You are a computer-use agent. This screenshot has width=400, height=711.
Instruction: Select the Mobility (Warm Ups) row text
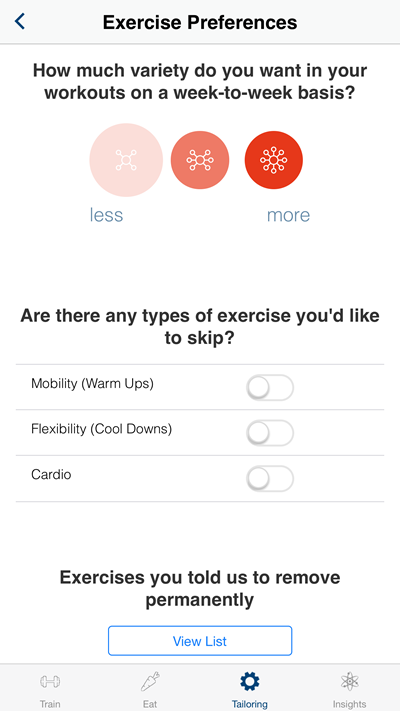[93, 384]
